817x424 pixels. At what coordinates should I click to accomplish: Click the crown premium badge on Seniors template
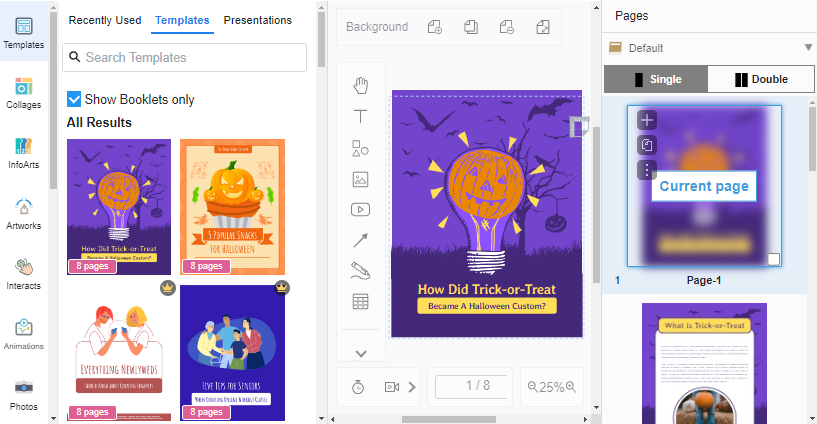tap(281, 288)
